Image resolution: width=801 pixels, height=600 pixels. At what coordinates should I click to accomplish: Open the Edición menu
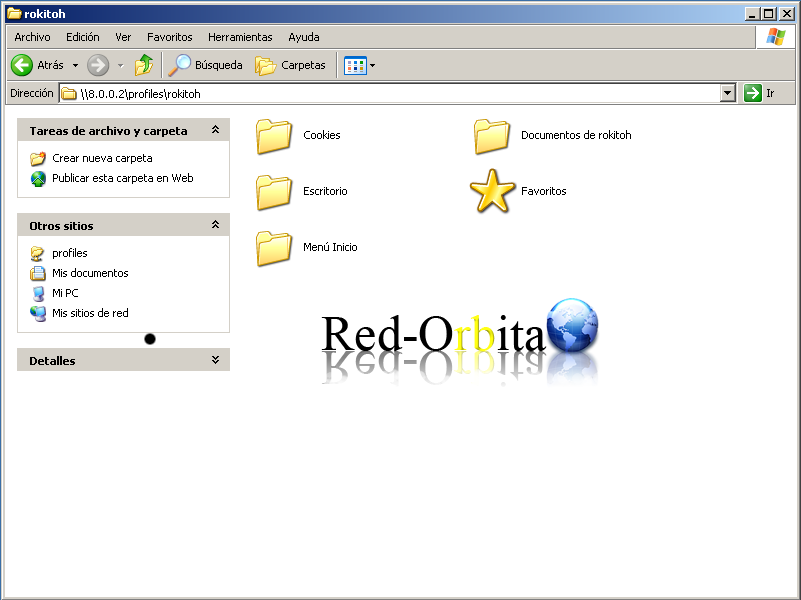point(83,37)
